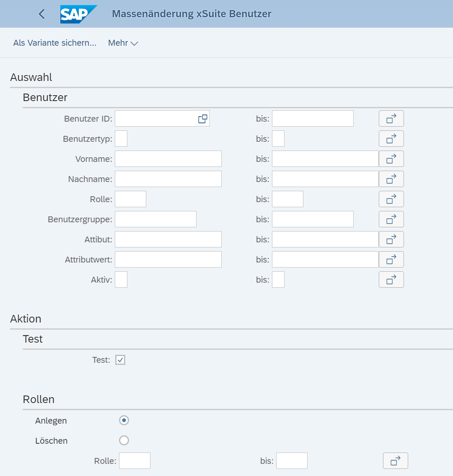Click Als Variante sichern...

click(x=55, y=43)
